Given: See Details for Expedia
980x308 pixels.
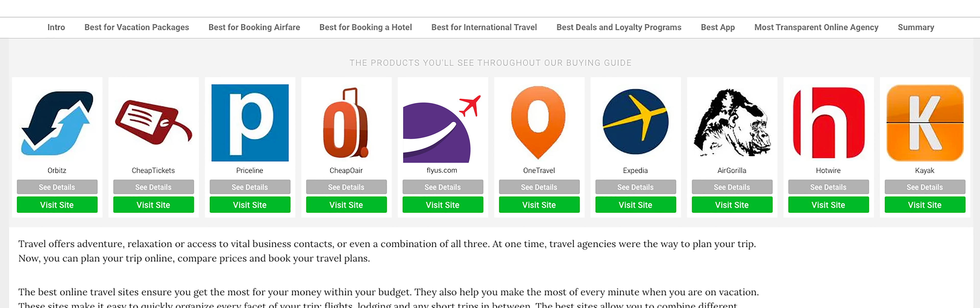Looking at the screenshot, I should [635, 187].
